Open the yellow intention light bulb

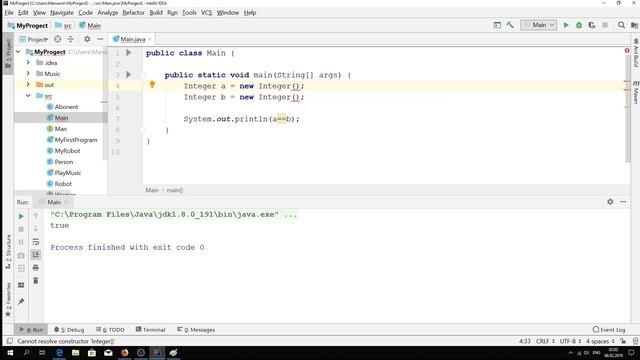click(152, 84)
